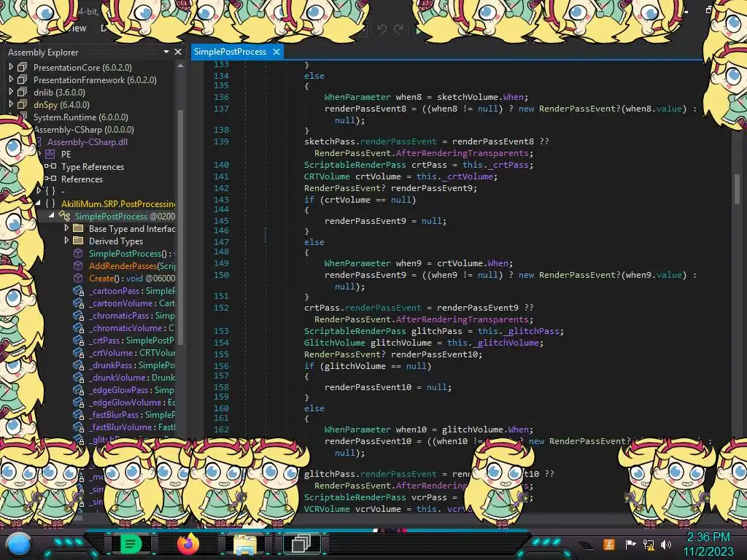Click the Undo toolbar button
The width and height of the screenshot is (747, 560).
(382, 29)
